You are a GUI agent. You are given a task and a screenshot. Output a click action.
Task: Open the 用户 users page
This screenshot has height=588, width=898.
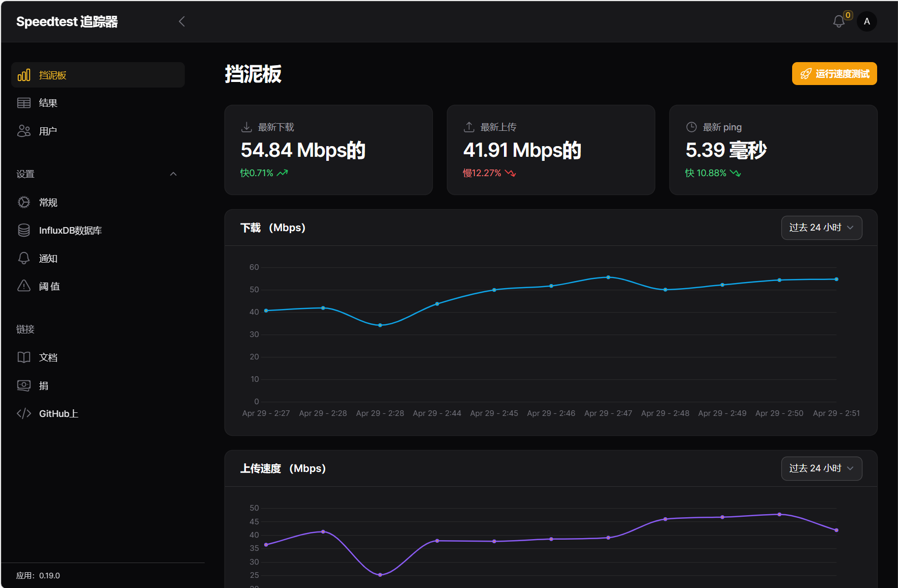[48, 131]
